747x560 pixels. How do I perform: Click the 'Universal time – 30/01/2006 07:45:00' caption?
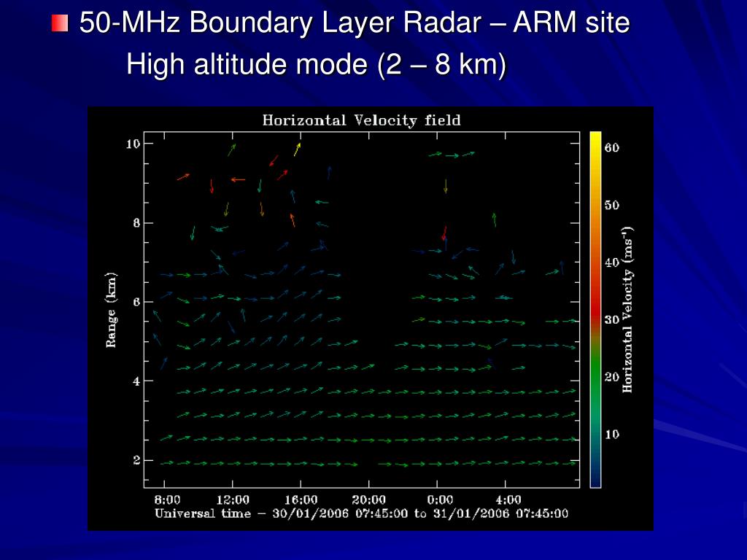click(282, 513)
